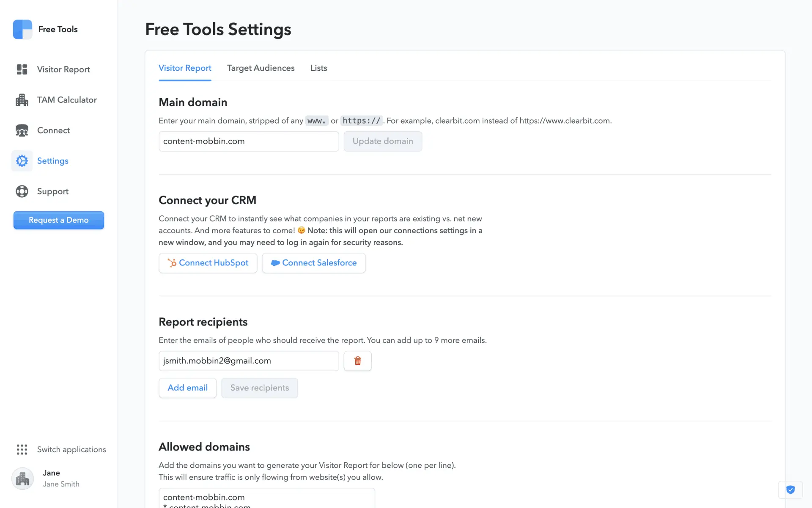Click the blue shield badge icon

tap(790, 490)
